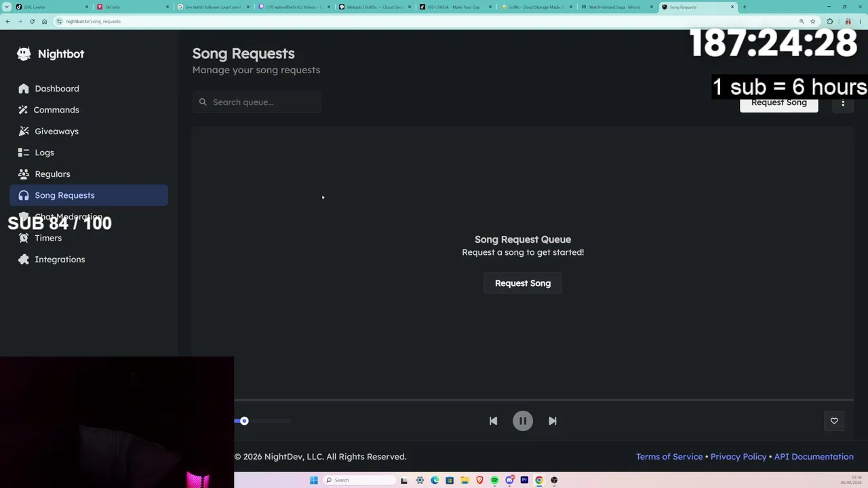
Task: Open the Privacy Policy link
Action: pos(738,457)
